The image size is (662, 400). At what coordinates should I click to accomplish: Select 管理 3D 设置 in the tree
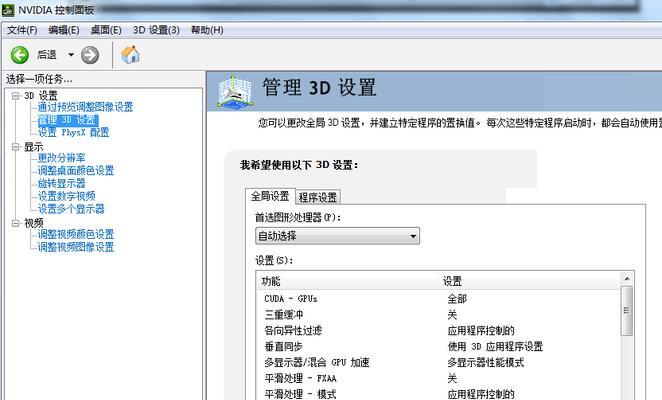click(x=68, y=120)
